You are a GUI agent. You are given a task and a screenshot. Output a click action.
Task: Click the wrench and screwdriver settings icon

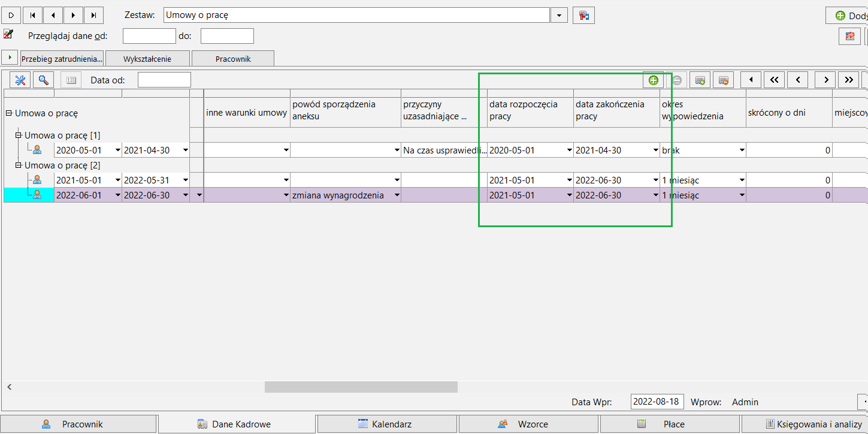(20, 80)
